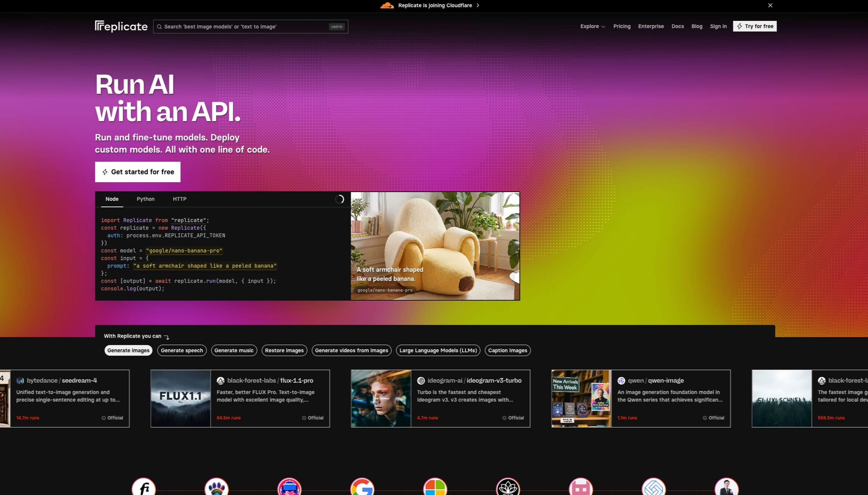Select the Restore images pill

click(284, 350)
